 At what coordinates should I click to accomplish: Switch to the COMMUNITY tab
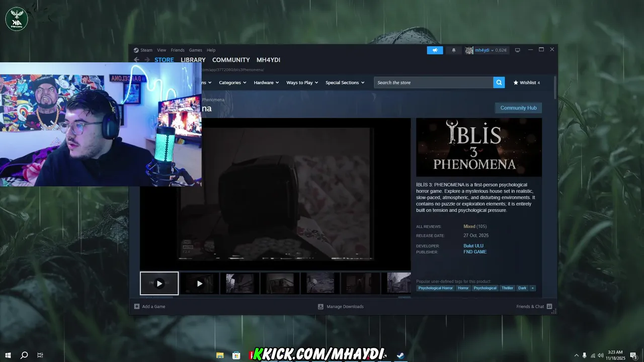[x=231, y=60]
